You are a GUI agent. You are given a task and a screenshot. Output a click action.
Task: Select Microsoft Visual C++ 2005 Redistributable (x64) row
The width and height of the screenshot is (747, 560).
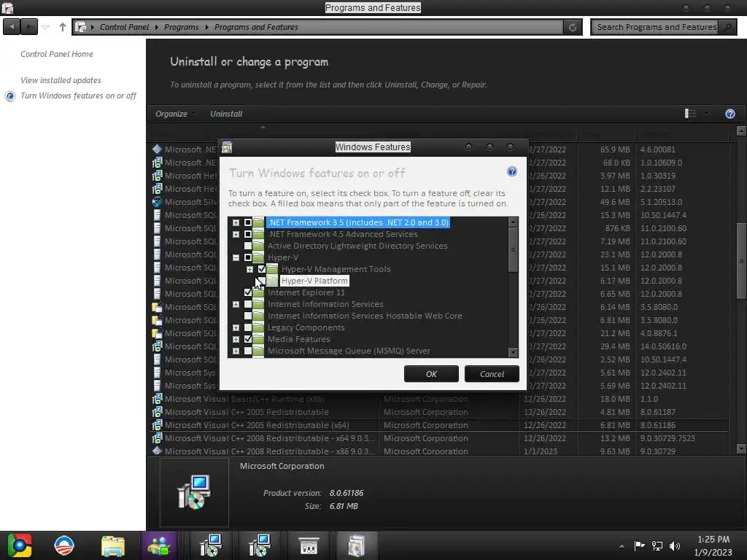[x=439, y=425]
